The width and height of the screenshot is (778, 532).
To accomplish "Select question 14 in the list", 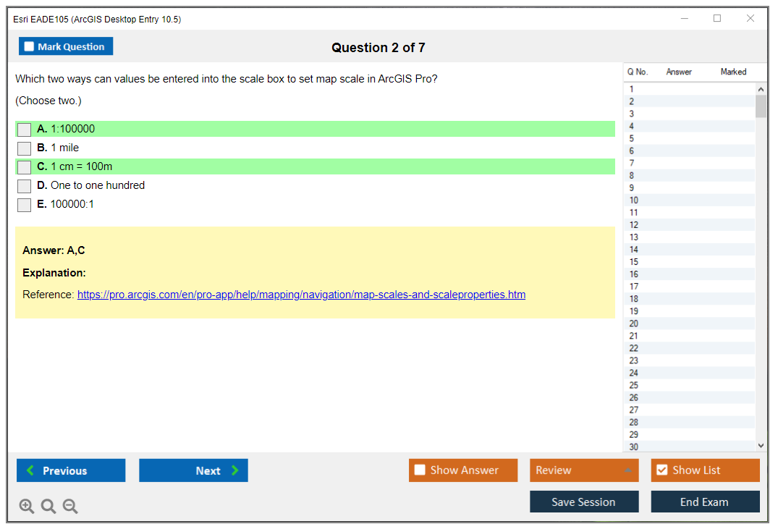I will pos(634,250).
